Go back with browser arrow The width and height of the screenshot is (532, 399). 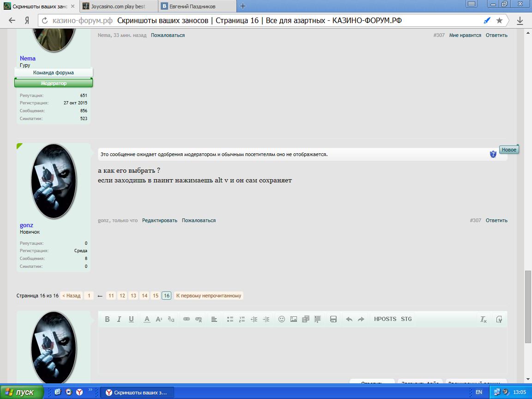click(x=12, y=20)
